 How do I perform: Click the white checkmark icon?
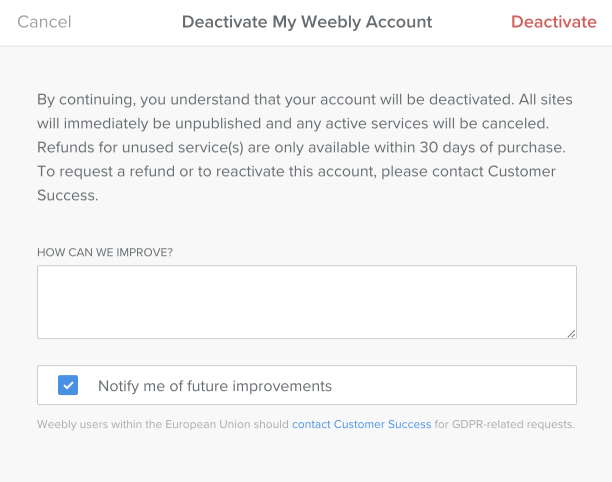tap(68, 385)
